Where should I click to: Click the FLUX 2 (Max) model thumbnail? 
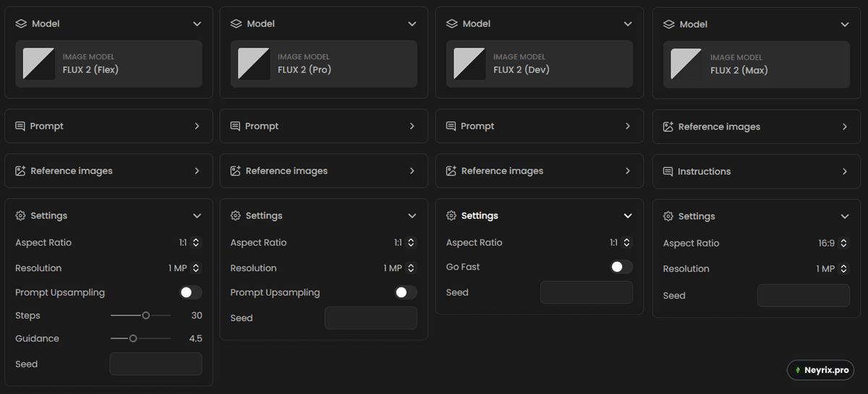[686, 64]
